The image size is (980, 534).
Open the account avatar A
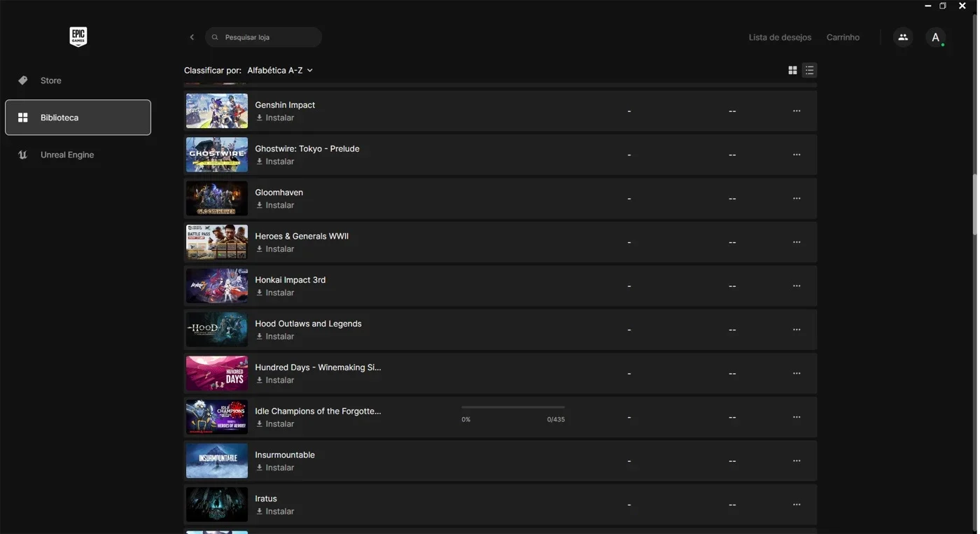[935, 37]
